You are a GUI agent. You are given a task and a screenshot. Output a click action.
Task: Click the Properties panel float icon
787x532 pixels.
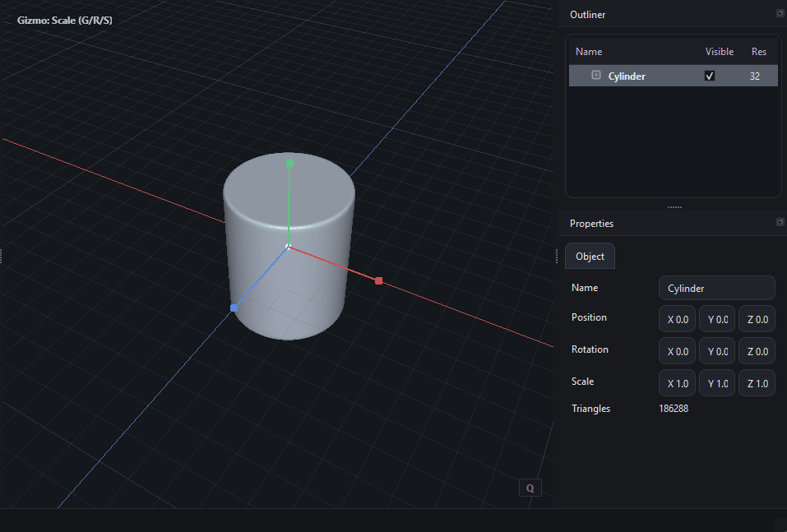[x=780, y=223]
